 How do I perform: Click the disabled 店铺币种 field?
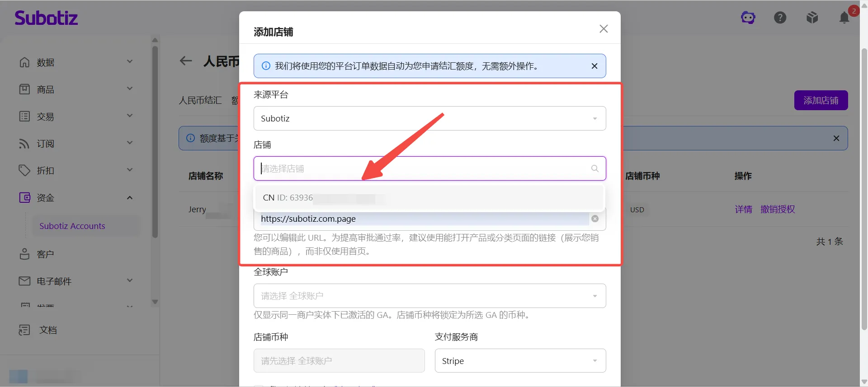tap(339, 361)
